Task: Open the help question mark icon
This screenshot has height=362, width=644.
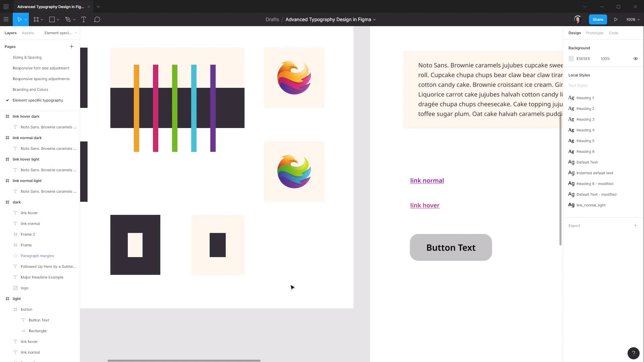Action: [x=633, y=353]
